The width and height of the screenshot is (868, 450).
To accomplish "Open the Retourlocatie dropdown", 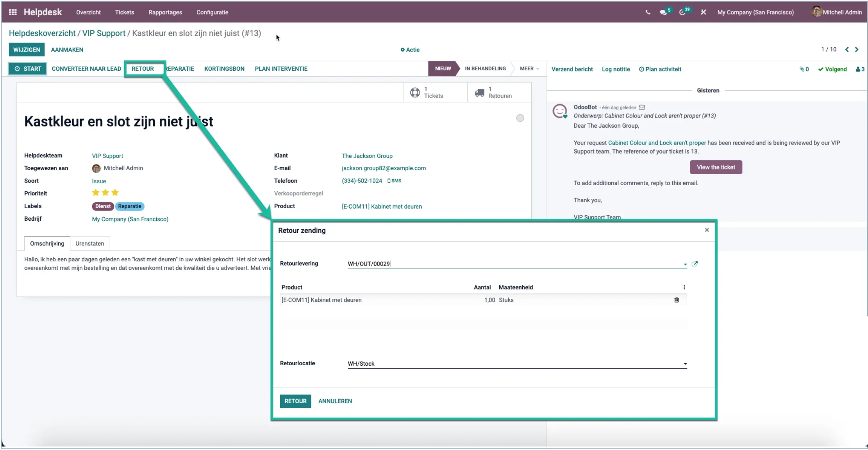I will (x=685, y=363).
